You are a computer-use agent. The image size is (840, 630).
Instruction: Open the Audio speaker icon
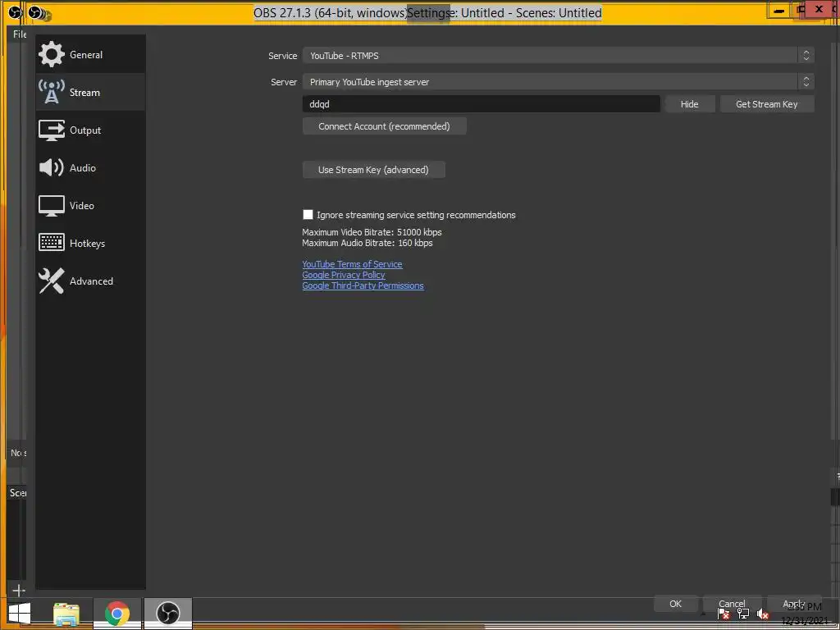pyautogui.click(x=52, y=167)
